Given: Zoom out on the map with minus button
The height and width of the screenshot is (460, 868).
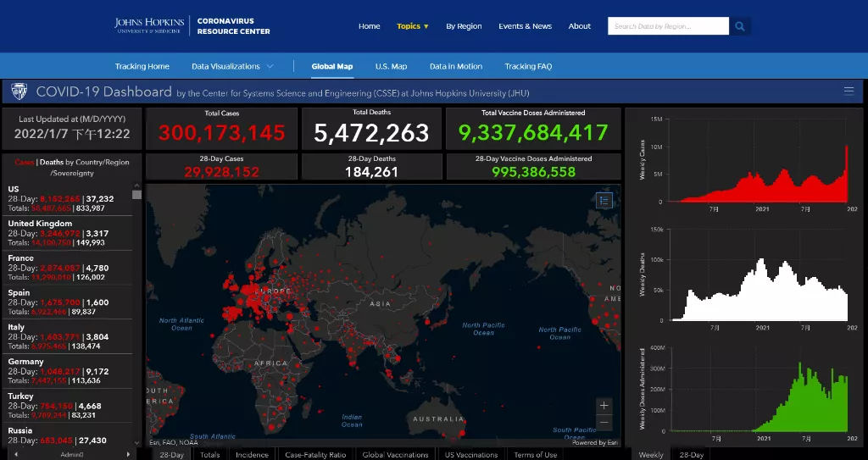Looking at the screenshot, I should [x=604, y=423].
